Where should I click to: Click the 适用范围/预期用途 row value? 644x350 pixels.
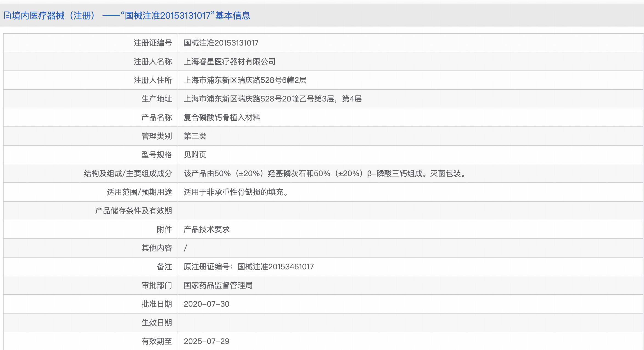point(236,192)
